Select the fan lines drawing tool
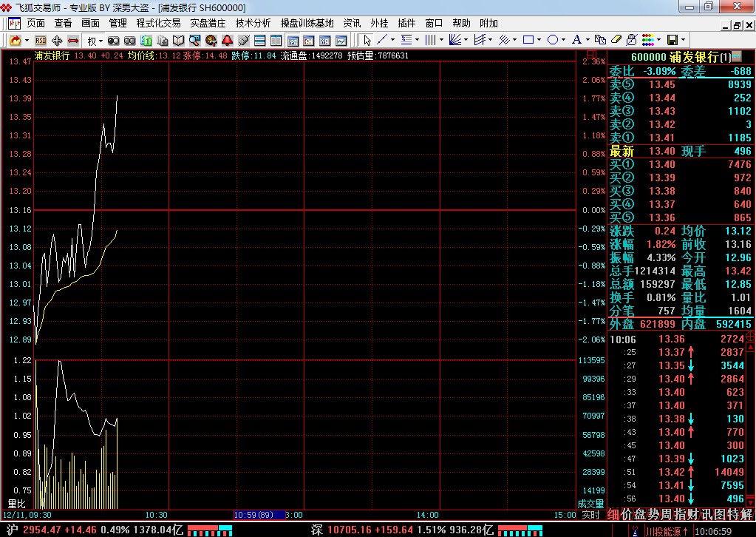 coord(454,39)
